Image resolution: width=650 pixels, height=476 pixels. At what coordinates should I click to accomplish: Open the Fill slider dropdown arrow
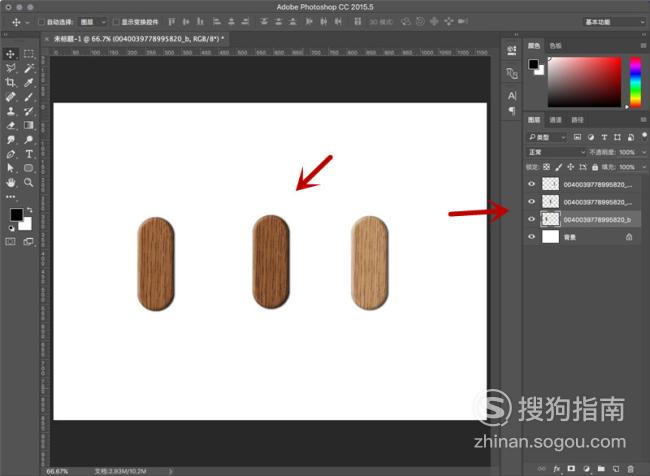643,167
